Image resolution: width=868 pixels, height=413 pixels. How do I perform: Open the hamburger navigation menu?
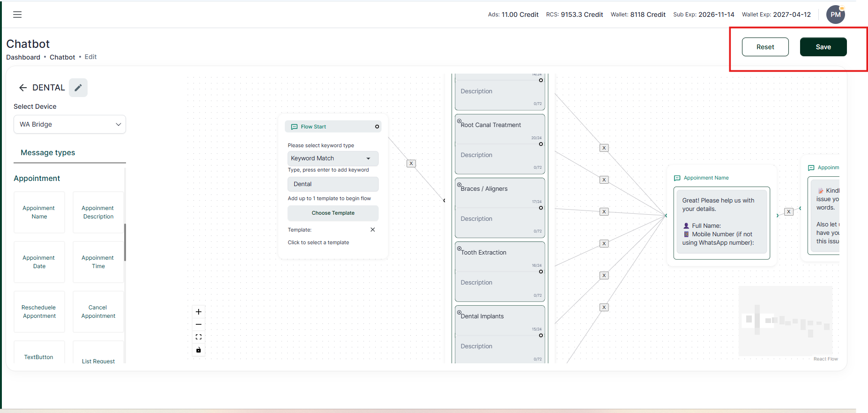(x=17, y=15)
